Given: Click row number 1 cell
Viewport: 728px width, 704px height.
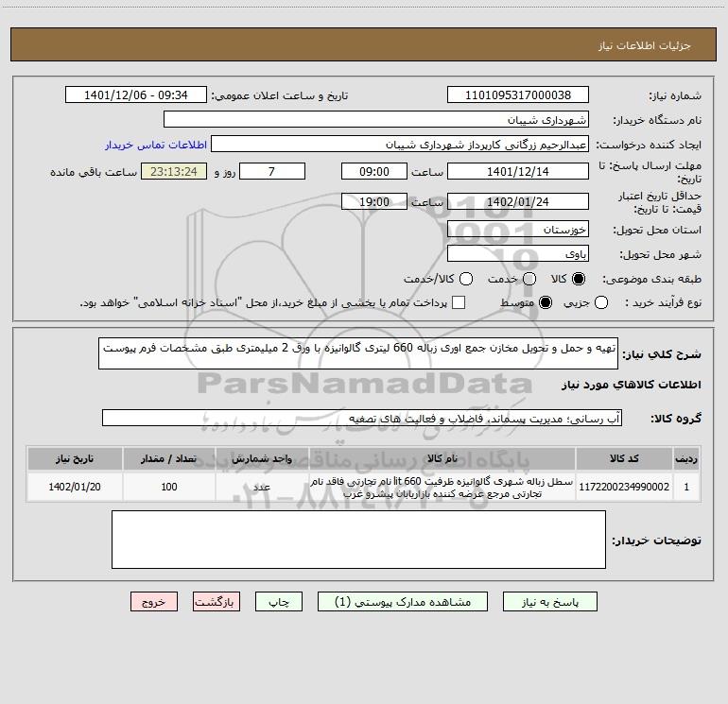Looking at the screenshot, I should click(x=686, y=487).
